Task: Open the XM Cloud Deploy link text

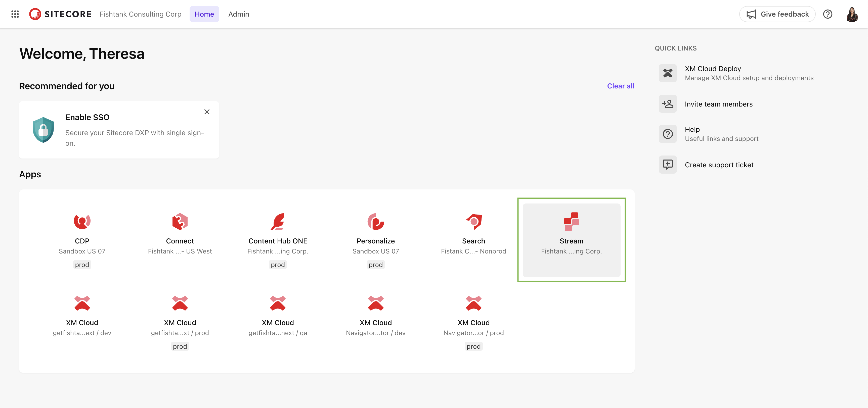Action: click(713, 69)
